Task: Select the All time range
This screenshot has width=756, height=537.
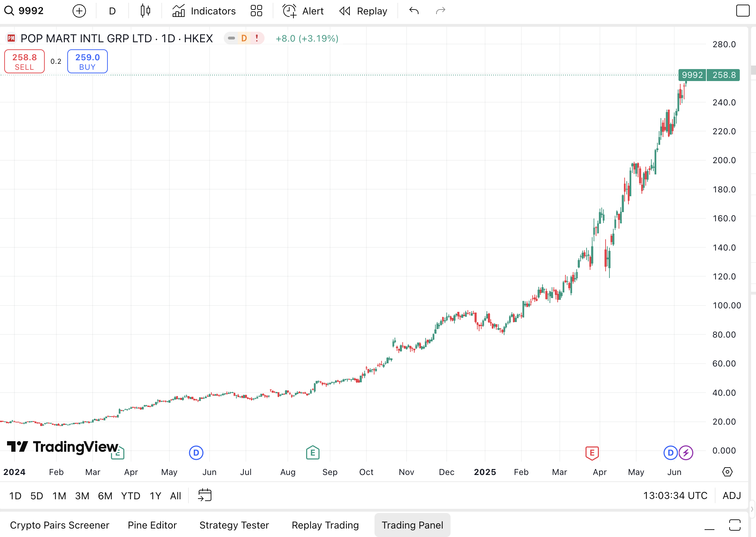Action: (x=175, y=496)
